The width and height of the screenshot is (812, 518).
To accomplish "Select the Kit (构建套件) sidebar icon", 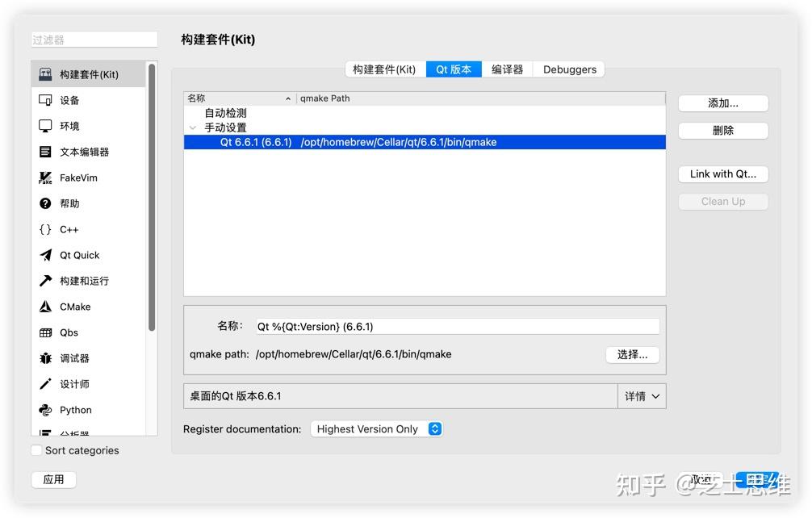I will [45, 74].
